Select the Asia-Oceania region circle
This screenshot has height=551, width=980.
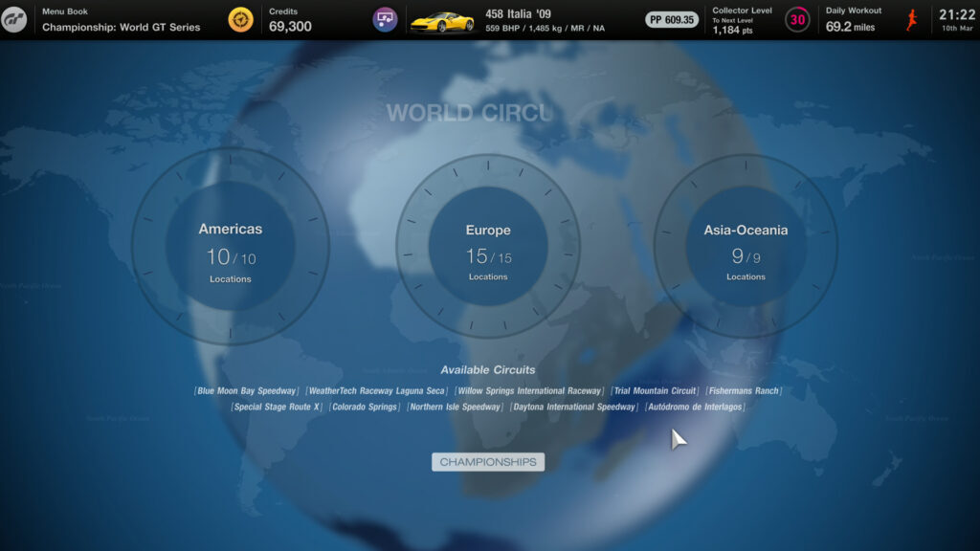(x=746, y=246)
